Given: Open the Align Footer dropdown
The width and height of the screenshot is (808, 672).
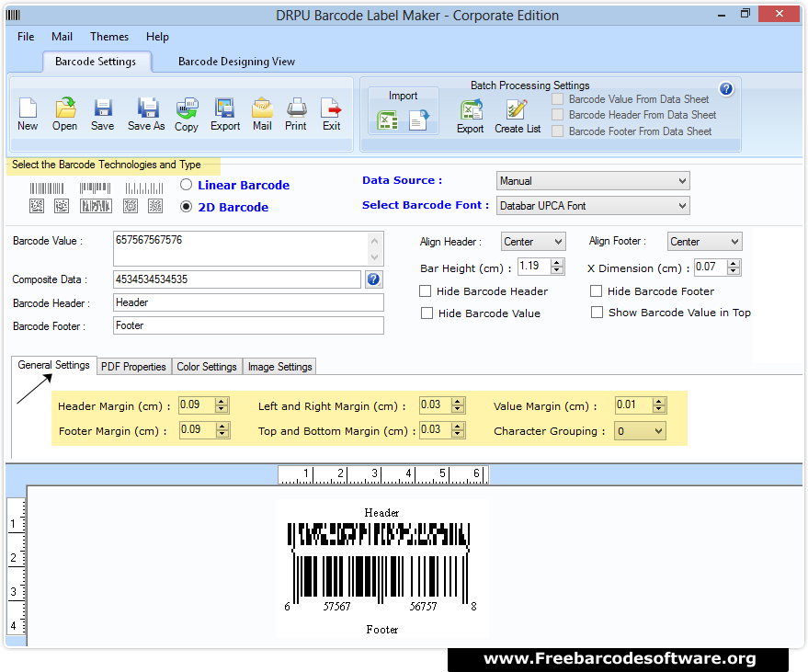Looking at the screenshot, I should pyautogui.click(x=704, y=241).
